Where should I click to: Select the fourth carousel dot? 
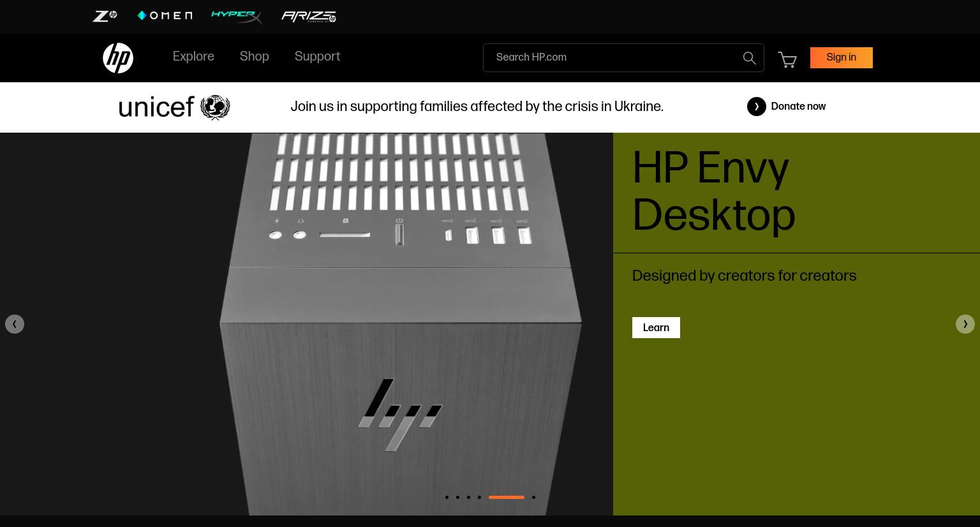[479, 497]
